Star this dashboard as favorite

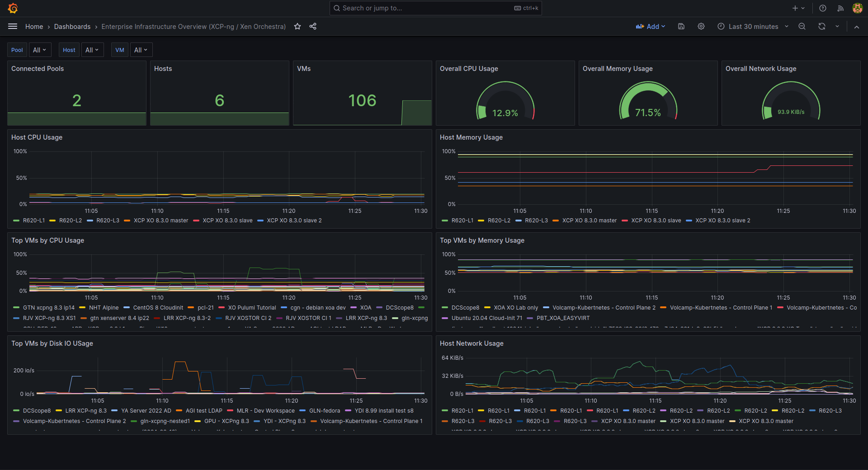click(297, 27)
